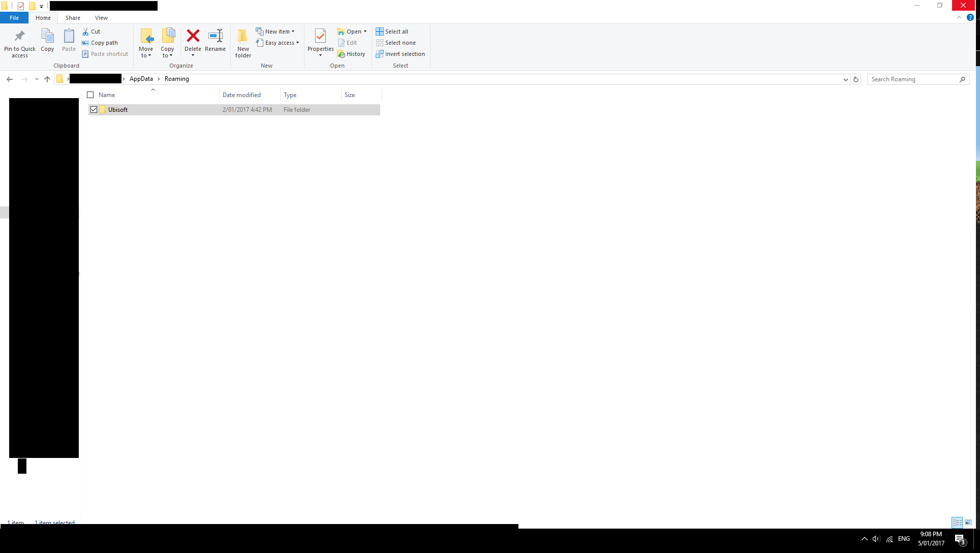Image resolution: width=980 pixels, height=553 pixels.
Task: Open the File menu tab
Action: tap(14, 18)
